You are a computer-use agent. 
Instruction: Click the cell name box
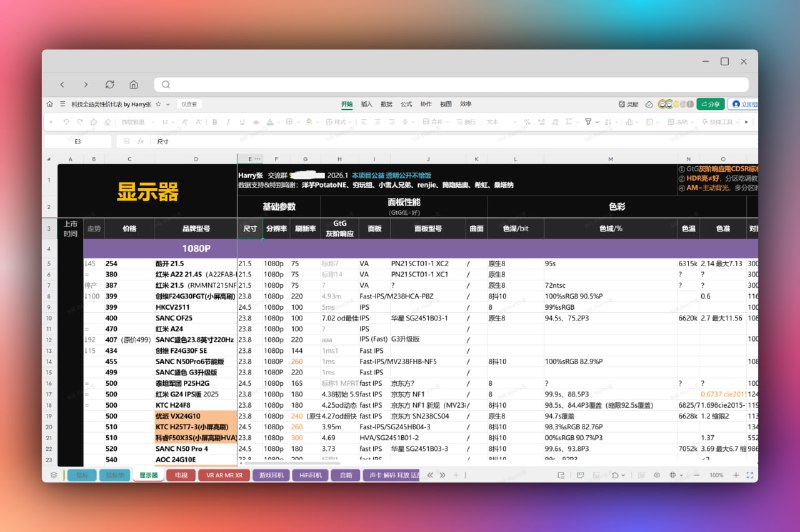pos(78,141)
